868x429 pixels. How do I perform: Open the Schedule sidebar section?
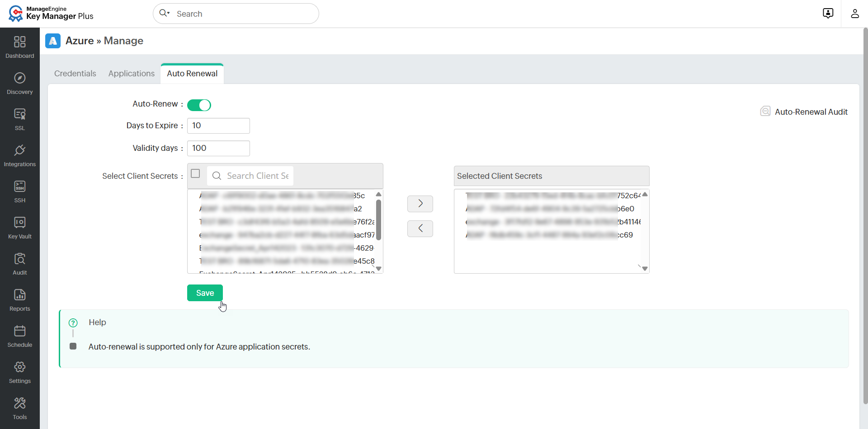point(20,336)
